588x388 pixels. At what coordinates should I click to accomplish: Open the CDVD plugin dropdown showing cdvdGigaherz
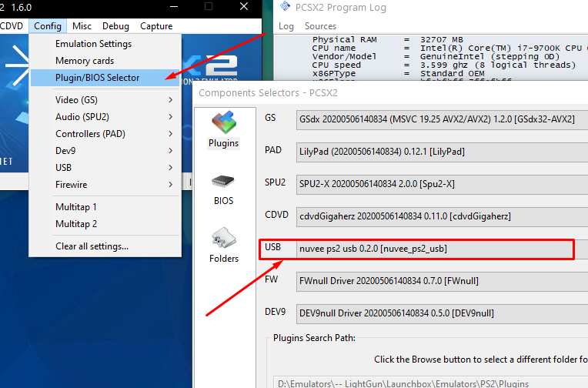pos(442,216)
